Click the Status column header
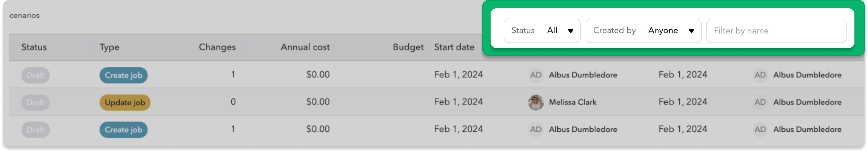This screenshot has height=152, width=868. click(x=34, y=47)
